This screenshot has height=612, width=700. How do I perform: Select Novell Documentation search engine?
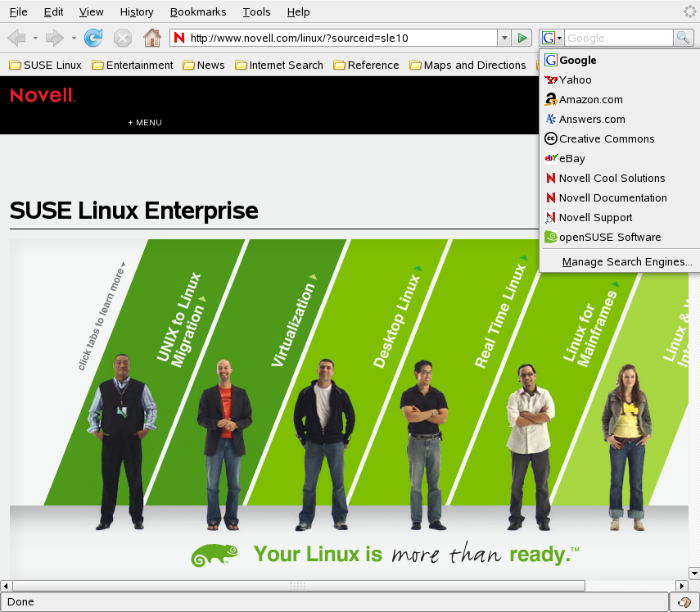tap(620, 197)
